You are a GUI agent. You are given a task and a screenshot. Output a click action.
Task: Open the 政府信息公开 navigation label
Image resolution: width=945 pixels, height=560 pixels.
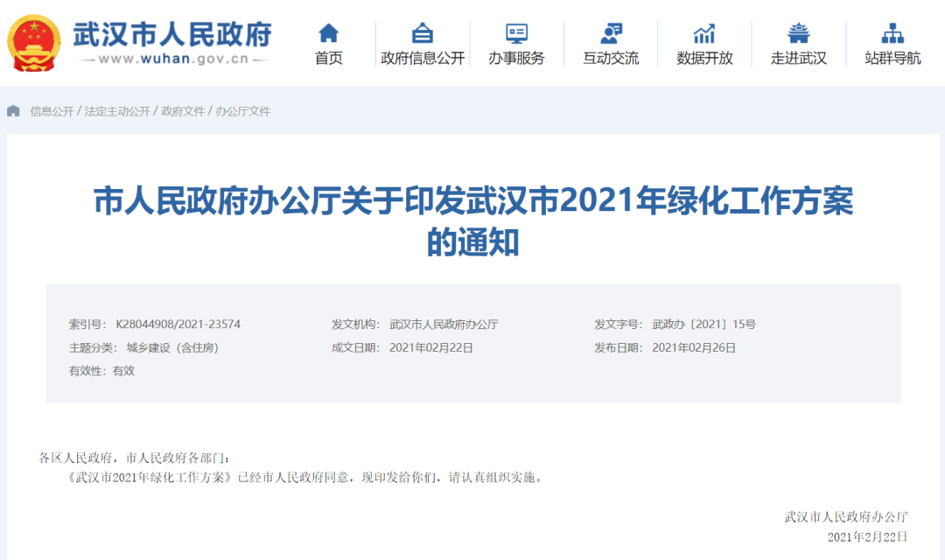(x=423, y=59)
